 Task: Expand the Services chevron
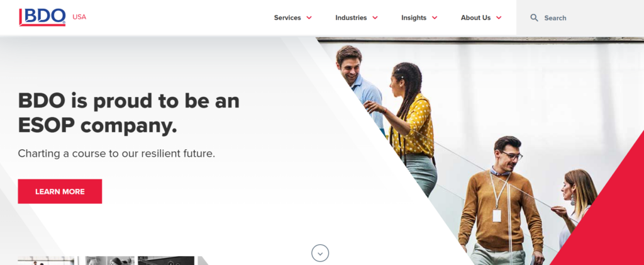(x=309, y=18)
